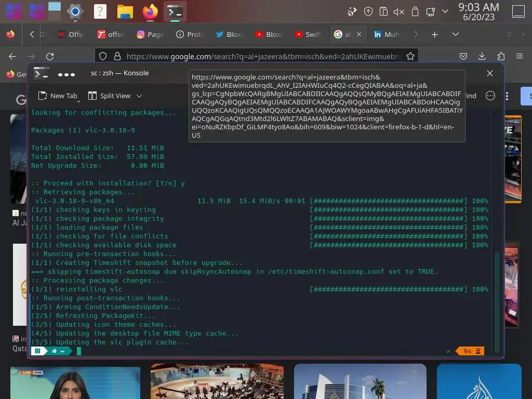The height and width of the screenshot is (399, 532).
Task: Open the Firefox hamburger application menu
Action: [519, 56]
